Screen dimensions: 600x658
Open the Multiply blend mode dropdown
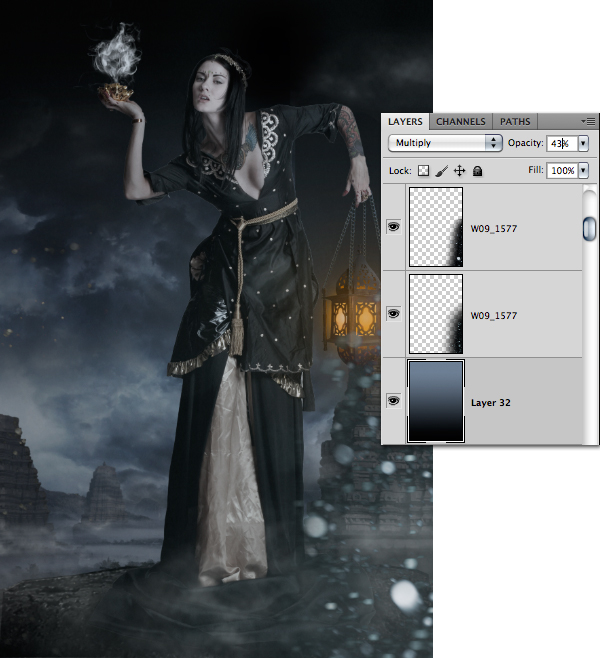tap(445, 143)
